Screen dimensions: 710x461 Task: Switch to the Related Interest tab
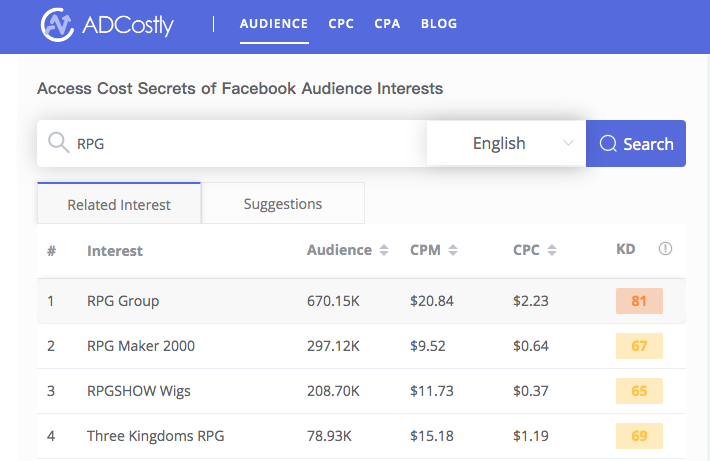coord(119,204)
